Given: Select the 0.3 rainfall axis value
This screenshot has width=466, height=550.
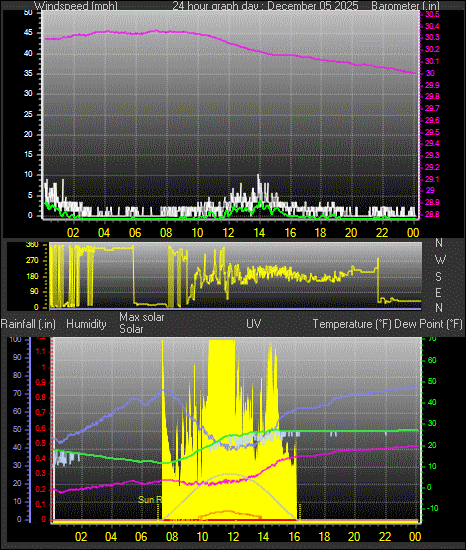Looking at the screenshot, I should pyautogui.click(x=41, y=474).
